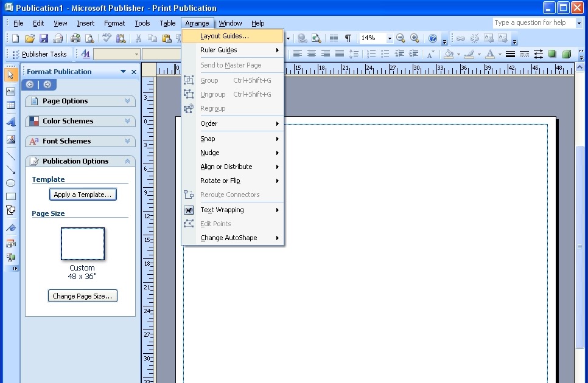Select the Text Box tool
The width and height of the screenshot is (588, 383).
(x=10, y=91)
